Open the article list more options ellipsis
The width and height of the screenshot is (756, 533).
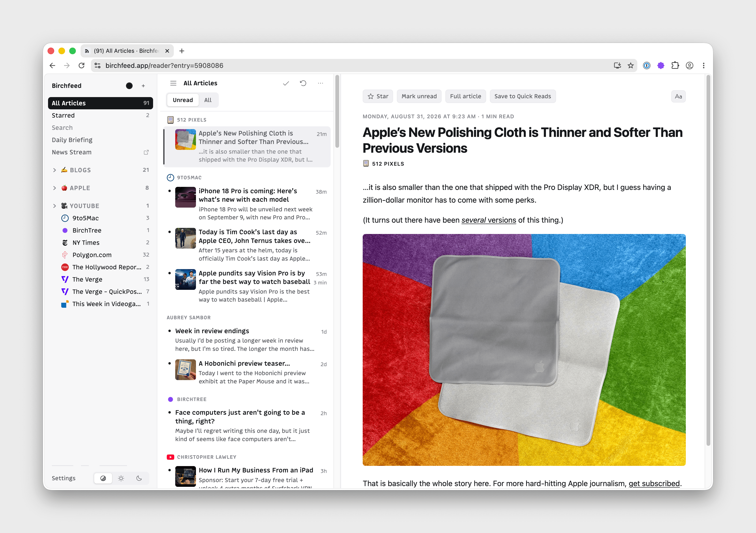coord(320,83)
